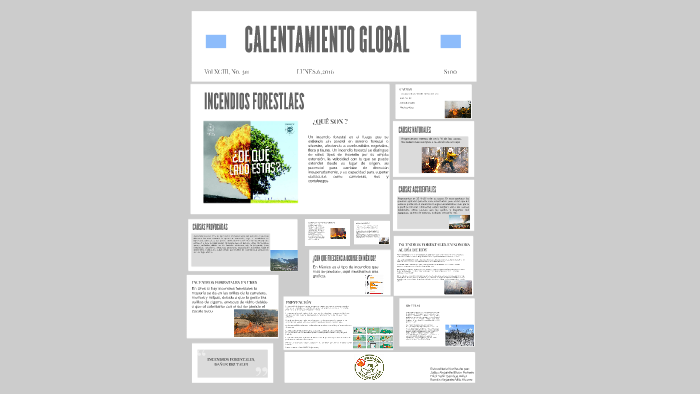Click the date line below the title
This screenshot has height=394, width=700.
tap(315, 71)
